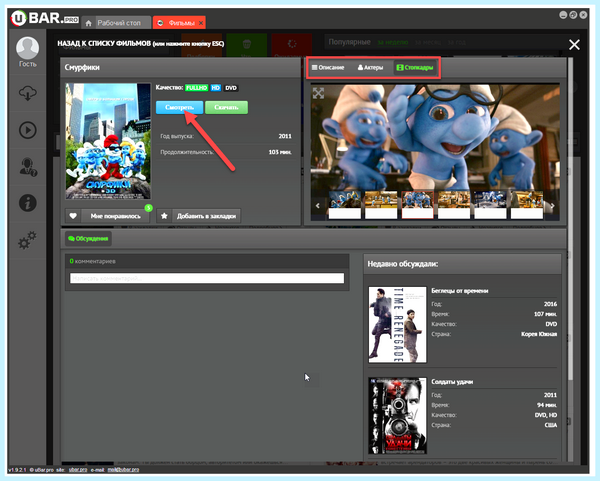Click the star bookmark icon
Image resolution: width=600 pixels, height=481 pixels.
coord(164,216)
